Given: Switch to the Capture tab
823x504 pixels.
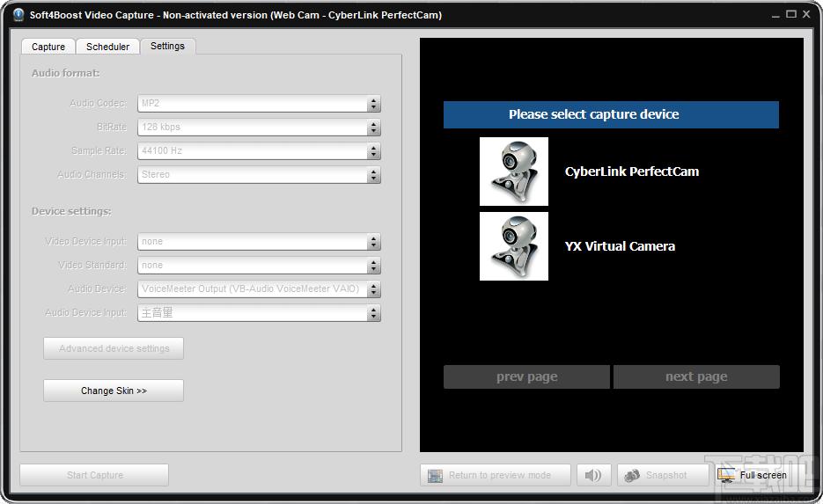Looking at the screenshot, I should click(x=48, y=47).
